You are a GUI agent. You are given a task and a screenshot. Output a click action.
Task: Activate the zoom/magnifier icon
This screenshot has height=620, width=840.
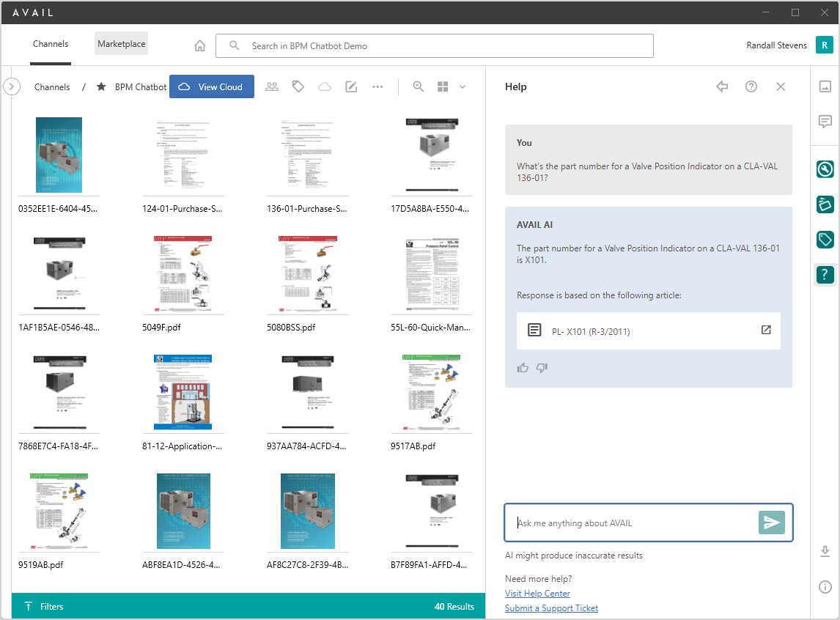coord(418,86)
